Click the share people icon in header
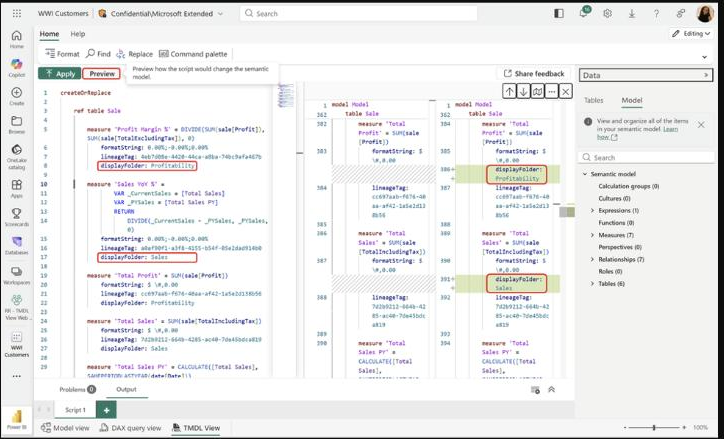This screenshot has width=724, height=439. [x=681, y=13]
